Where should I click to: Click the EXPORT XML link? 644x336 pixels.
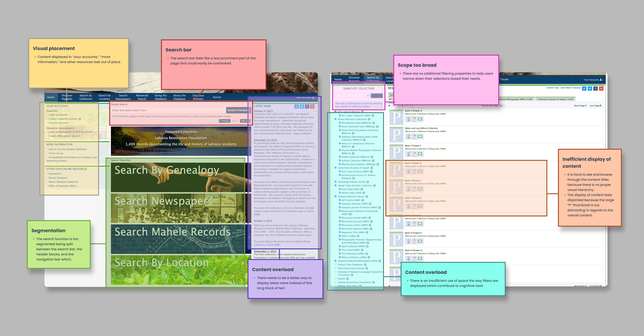pos(553,88)
